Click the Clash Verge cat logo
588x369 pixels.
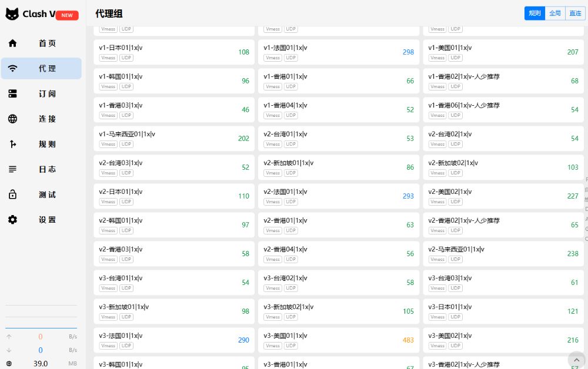pos(12,14)
